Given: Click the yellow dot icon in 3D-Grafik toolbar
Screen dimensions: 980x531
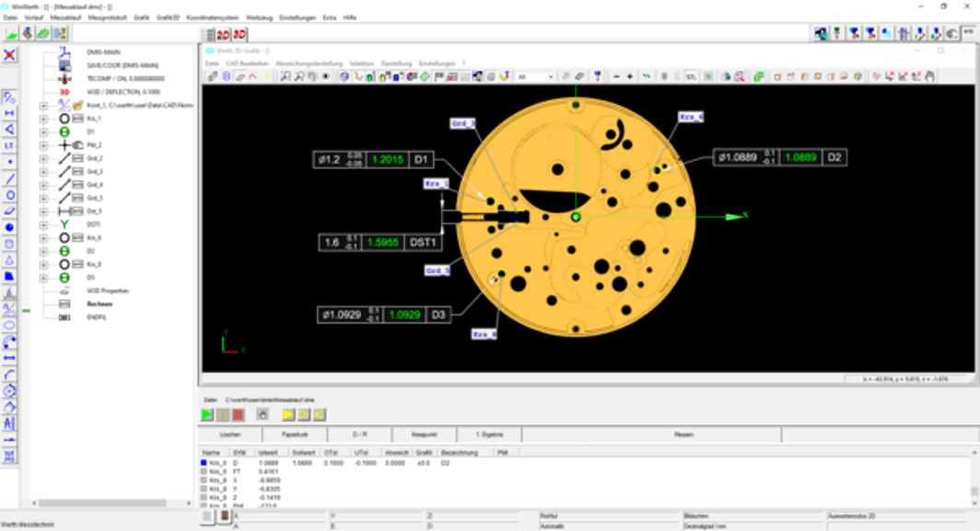Looking at the screenshot, I should pyautogui.click(x=265, y=76).
